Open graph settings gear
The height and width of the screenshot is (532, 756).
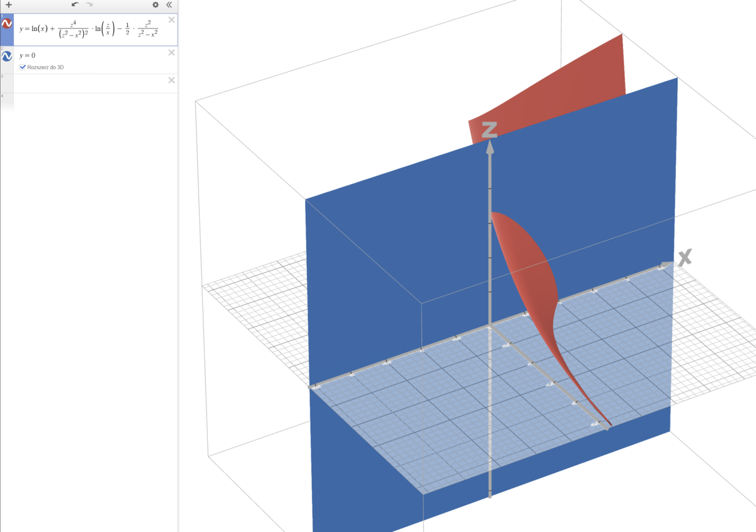(x=156, y=4)
